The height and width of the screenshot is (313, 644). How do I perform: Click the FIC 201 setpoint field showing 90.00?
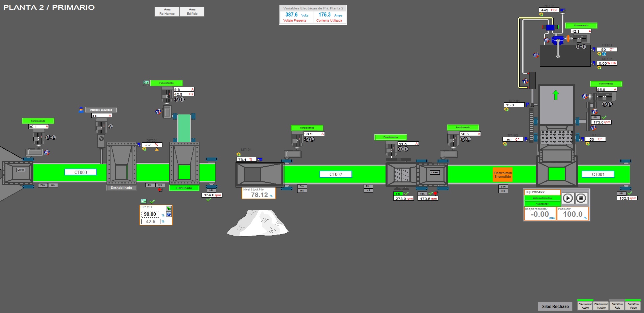150,214
